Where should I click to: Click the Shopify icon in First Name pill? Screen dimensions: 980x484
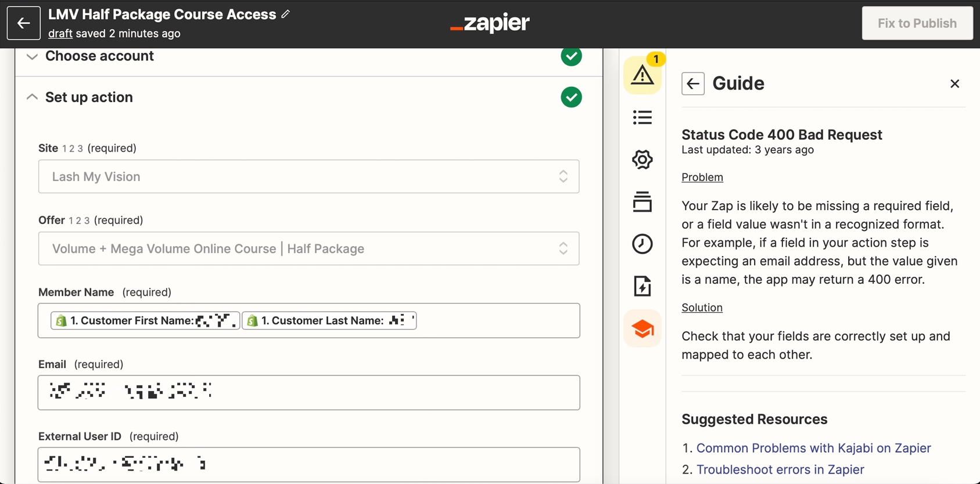[61, 320]
